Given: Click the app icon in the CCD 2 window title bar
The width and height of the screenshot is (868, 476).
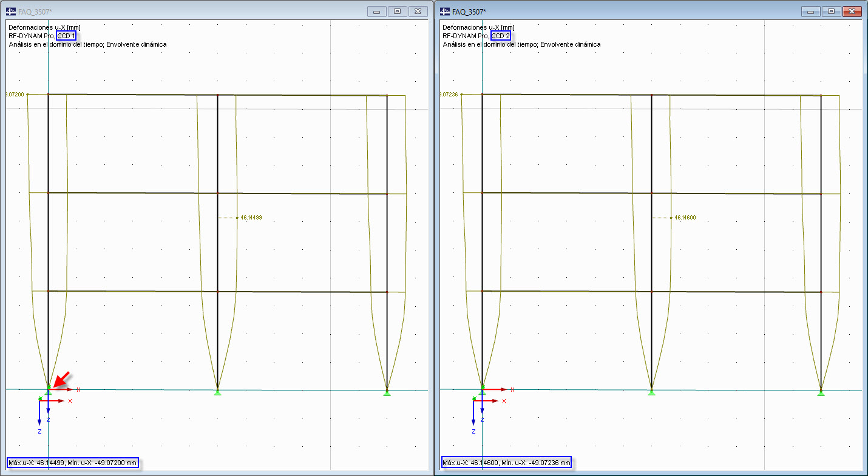Looking at the screenshot, I should click(x=444, y=12).
